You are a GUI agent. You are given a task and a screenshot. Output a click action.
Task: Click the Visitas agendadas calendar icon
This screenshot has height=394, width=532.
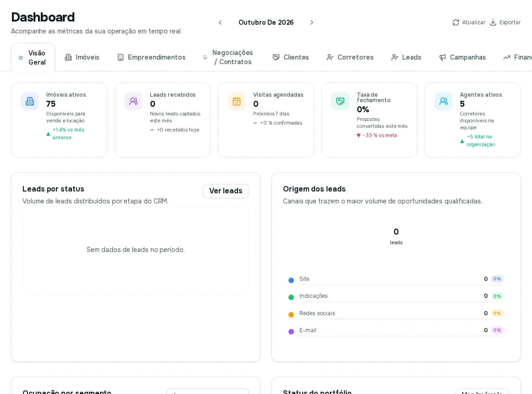pyautogui.click(x=237, y=101)
